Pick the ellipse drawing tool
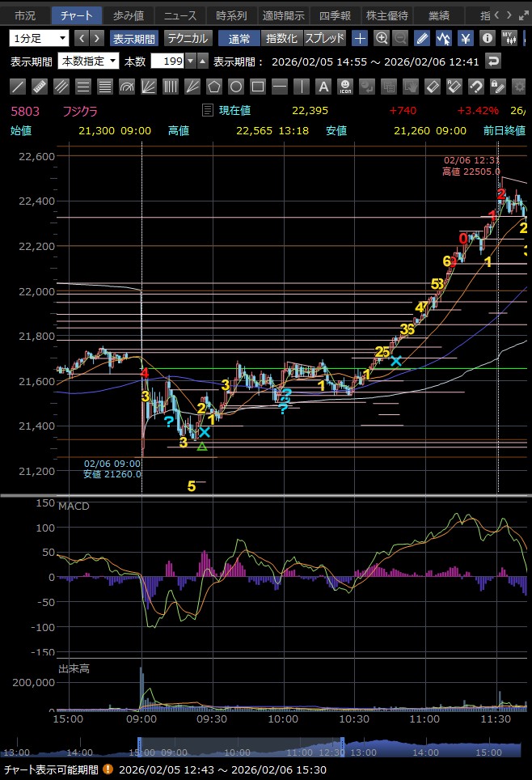 236,87
